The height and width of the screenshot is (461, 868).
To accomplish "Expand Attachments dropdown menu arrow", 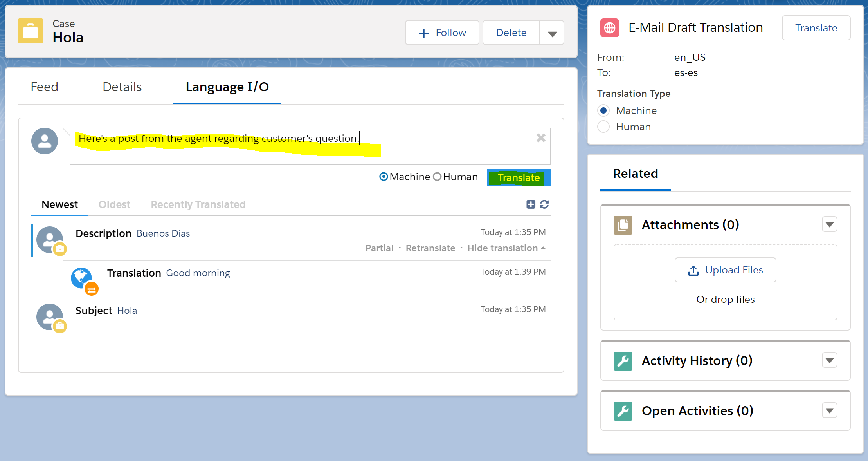I will click(829, 225).
